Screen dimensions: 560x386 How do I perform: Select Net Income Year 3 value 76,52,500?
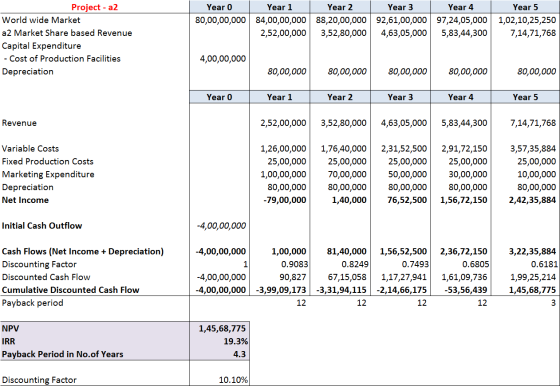click(x=407, y=200)
